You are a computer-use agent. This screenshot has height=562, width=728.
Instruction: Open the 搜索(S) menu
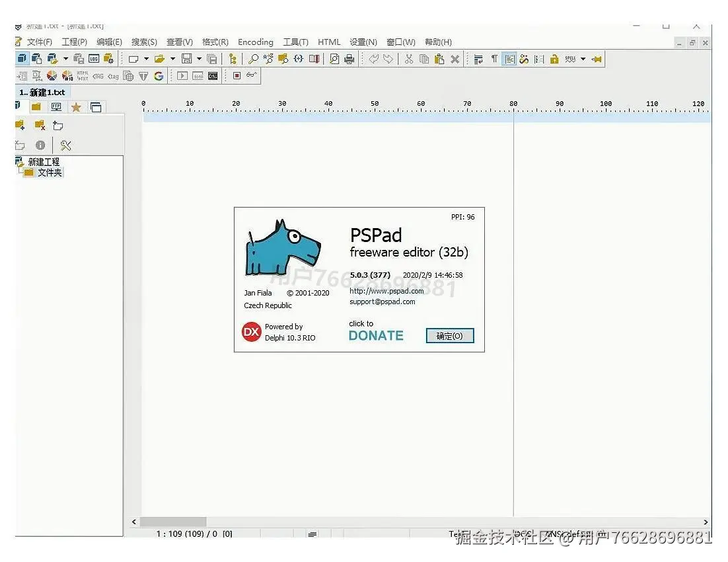click(144, 42)
